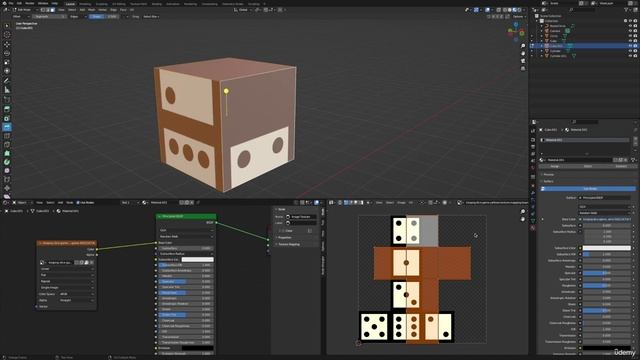Disable Cube.001 in renders via camera icon
Image resolution: width=640 pixels, height=360 pixels.
click(x=635, y=46)
